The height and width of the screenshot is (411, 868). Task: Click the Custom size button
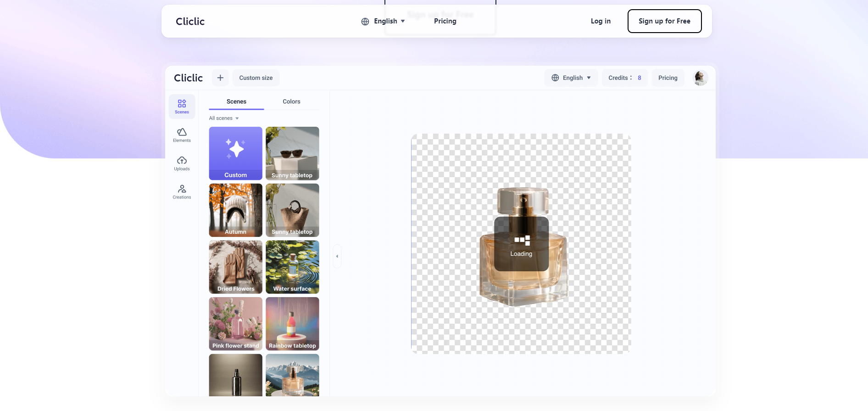(256, 78)
